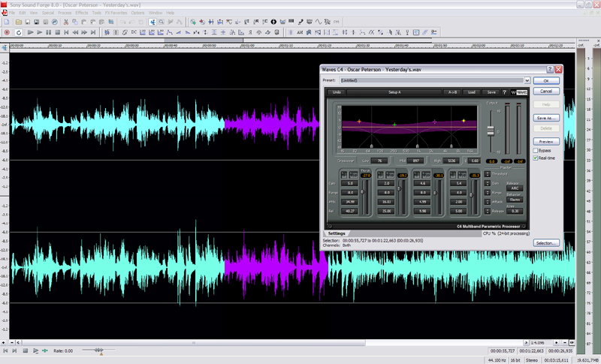Toggle solo on the first (low) band
Image resolution: width=601 pixels, height=364 pixels.
pyautogui.click(x=344, y=176)
